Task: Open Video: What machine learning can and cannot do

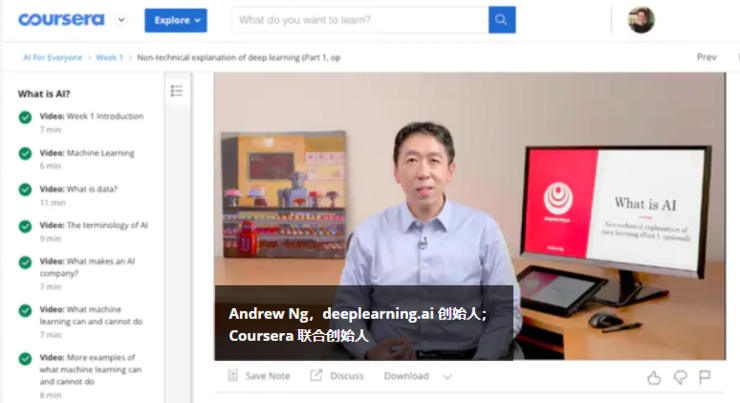Action: [x=91, y=315]
